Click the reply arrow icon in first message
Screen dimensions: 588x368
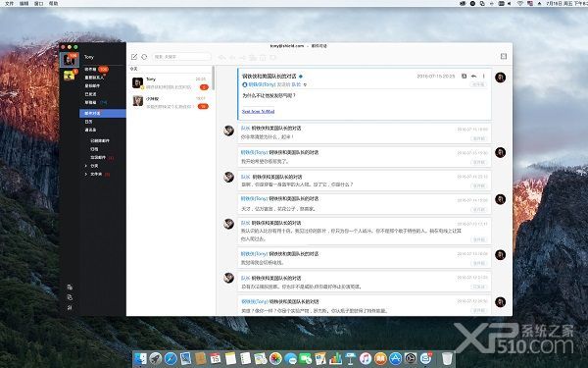tap(474, 77)
